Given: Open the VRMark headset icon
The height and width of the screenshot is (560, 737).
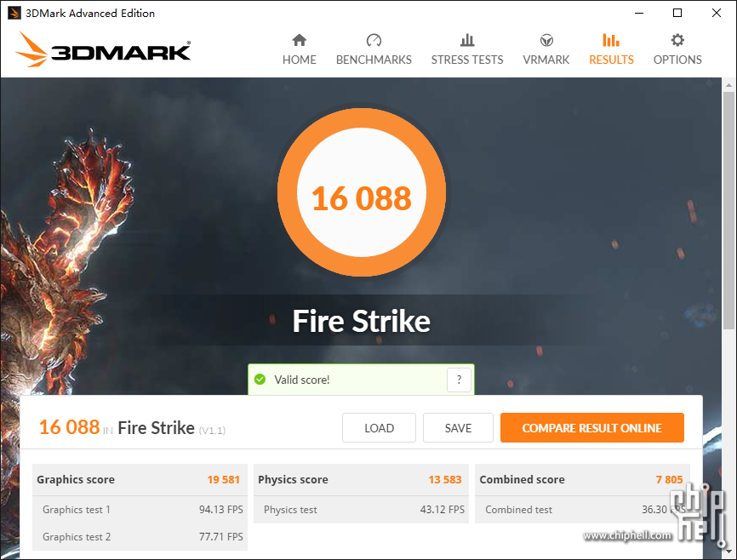Looking at the screenshot, I should [546, 41].
